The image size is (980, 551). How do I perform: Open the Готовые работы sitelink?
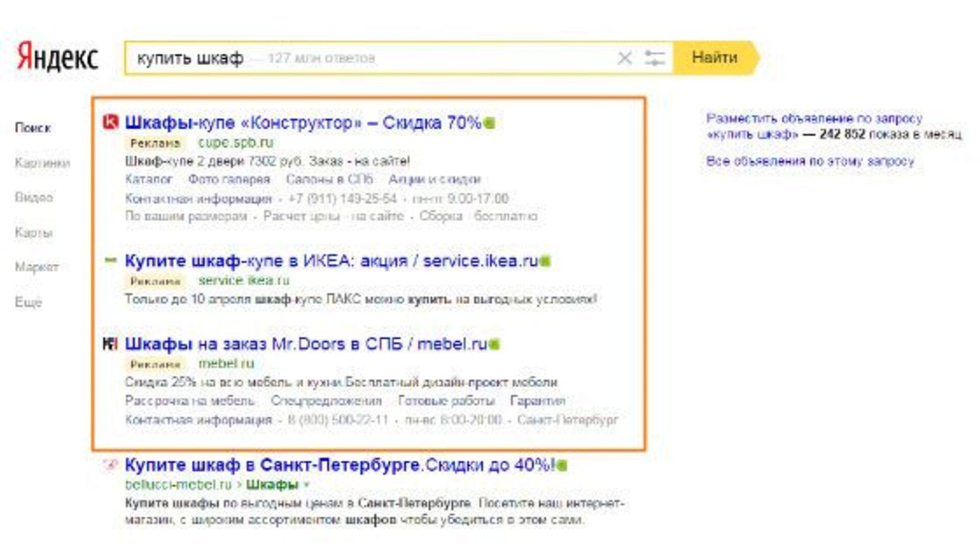tap(446, 401)
